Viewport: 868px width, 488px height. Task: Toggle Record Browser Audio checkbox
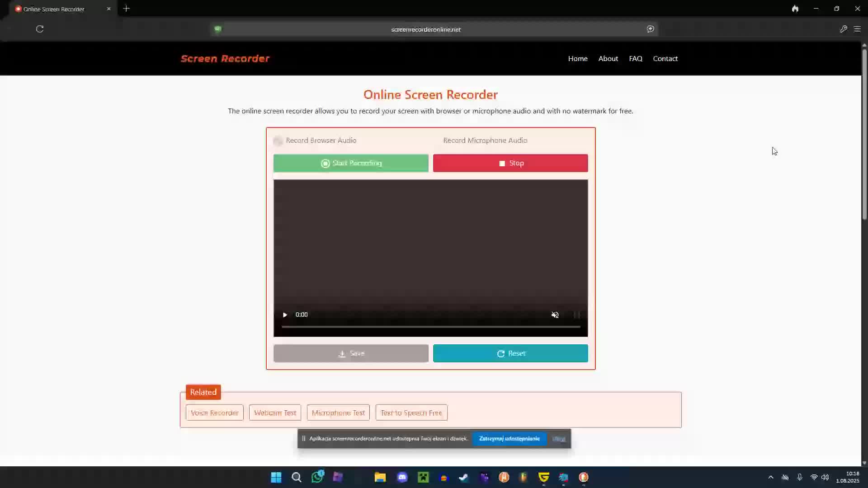click(278, 141)
